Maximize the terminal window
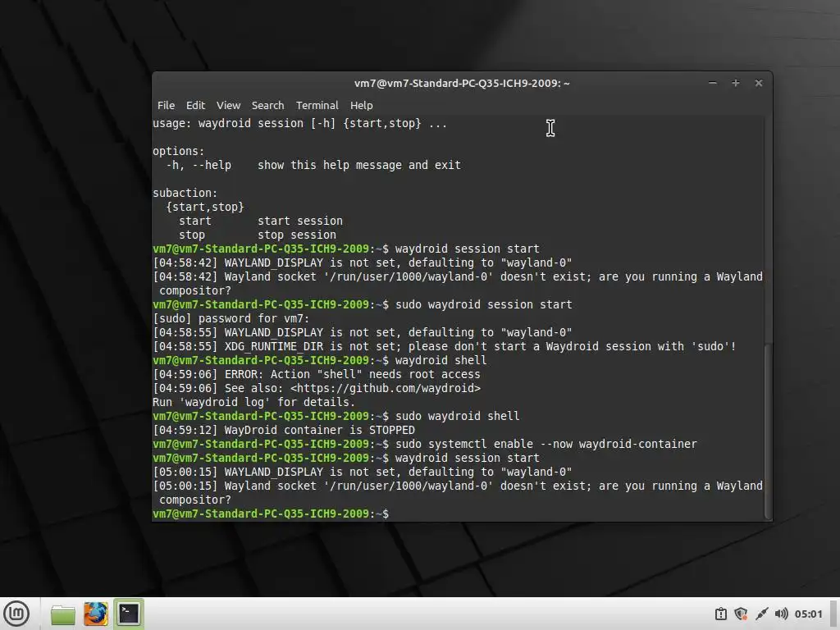The width and height of the screenshot is (840, 630). tap(736, 83)
